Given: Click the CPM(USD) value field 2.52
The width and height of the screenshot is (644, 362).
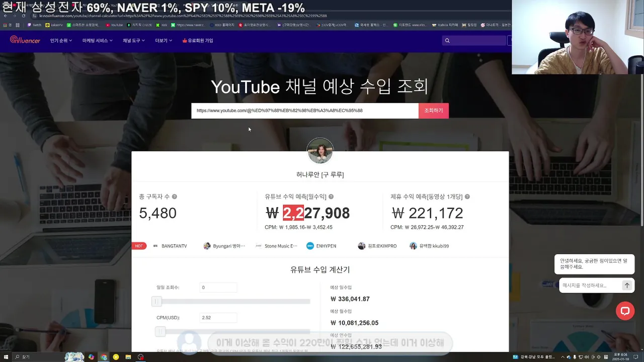Looking at the screenshot, I should point(218,318).
